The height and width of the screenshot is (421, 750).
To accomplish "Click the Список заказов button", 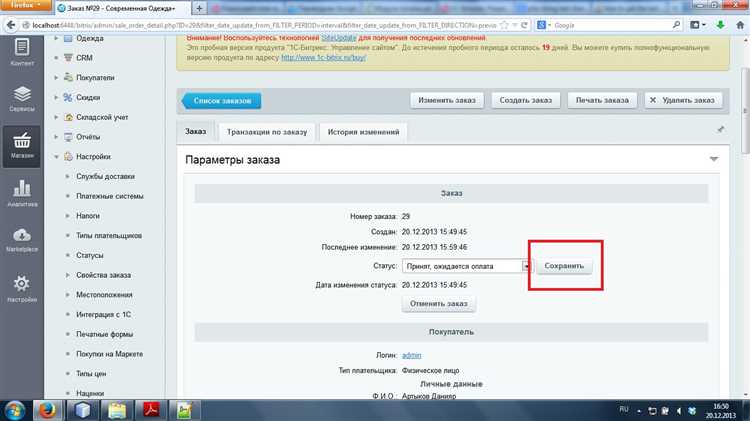I will point(221,101).
